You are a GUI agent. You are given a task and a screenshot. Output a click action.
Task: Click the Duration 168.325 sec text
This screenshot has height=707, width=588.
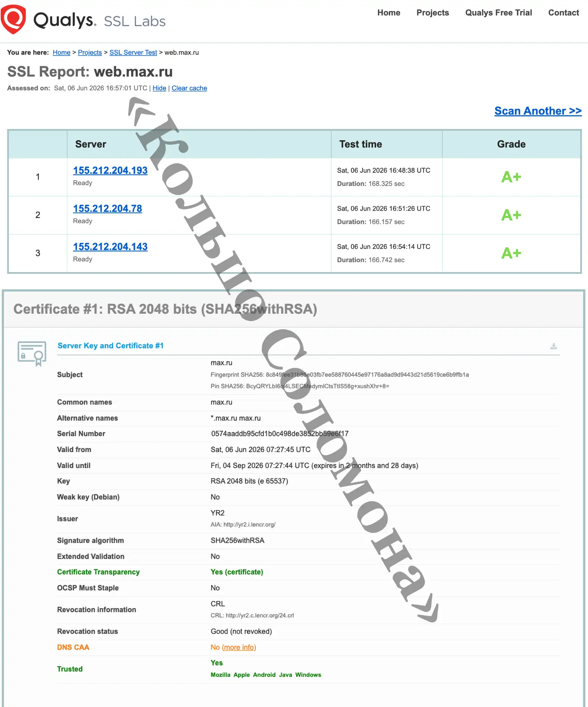click(371, 184)
